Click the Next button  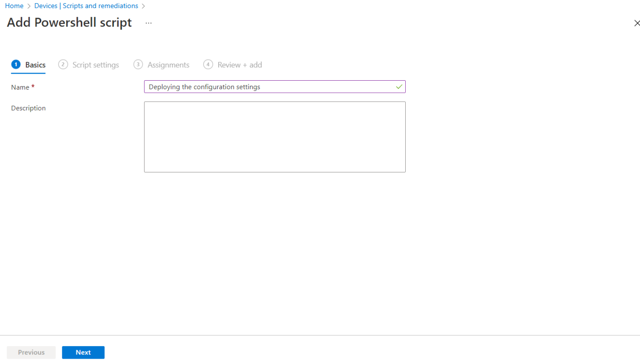tap(83, 352)
